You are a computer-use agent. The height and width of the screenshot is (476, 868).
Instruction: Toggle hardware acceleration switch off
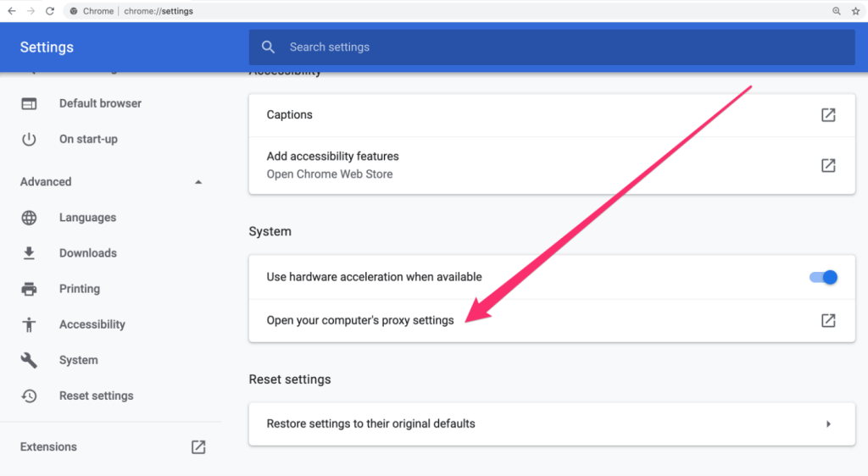click(x=823, y=277)
